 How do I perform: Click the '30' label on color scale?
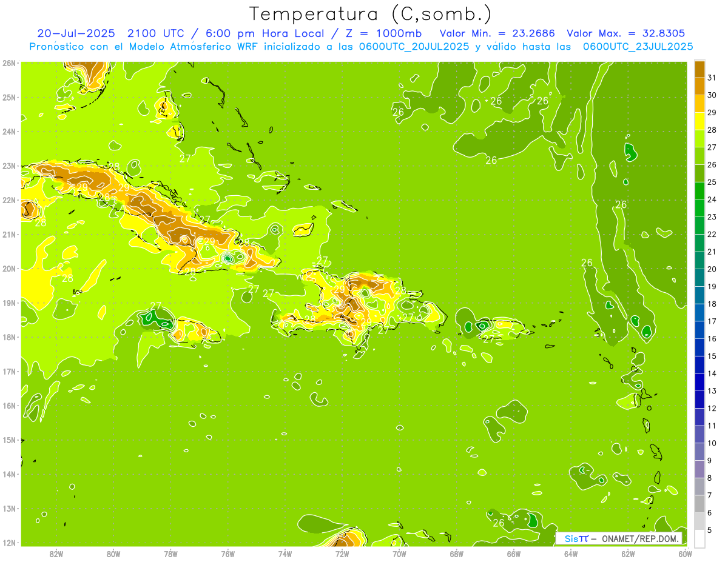712,95
